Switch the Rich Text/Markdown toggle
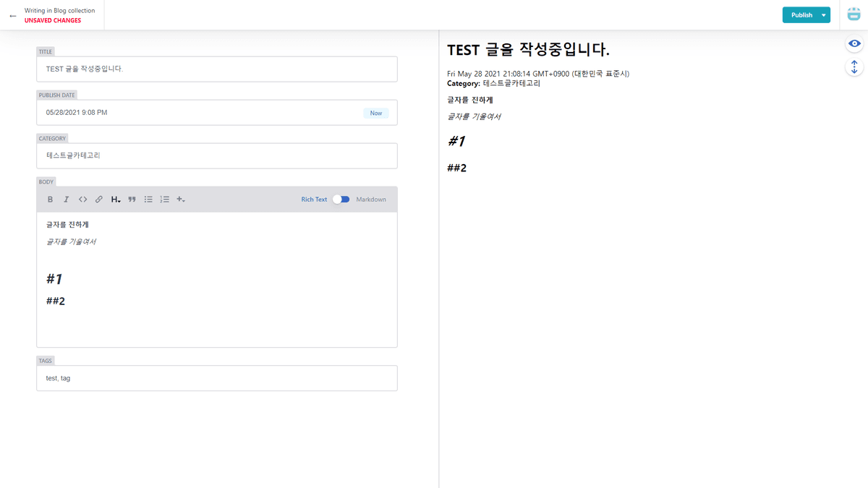The width and height of the screenshot is (868, 488). click(341, 200)
